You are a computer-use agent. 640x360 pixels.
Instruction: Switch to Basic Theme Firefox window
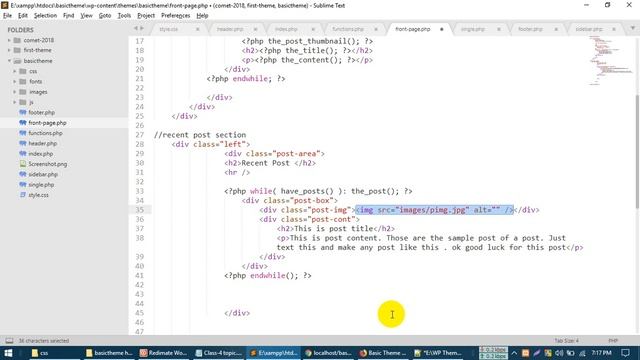point(382,353)
